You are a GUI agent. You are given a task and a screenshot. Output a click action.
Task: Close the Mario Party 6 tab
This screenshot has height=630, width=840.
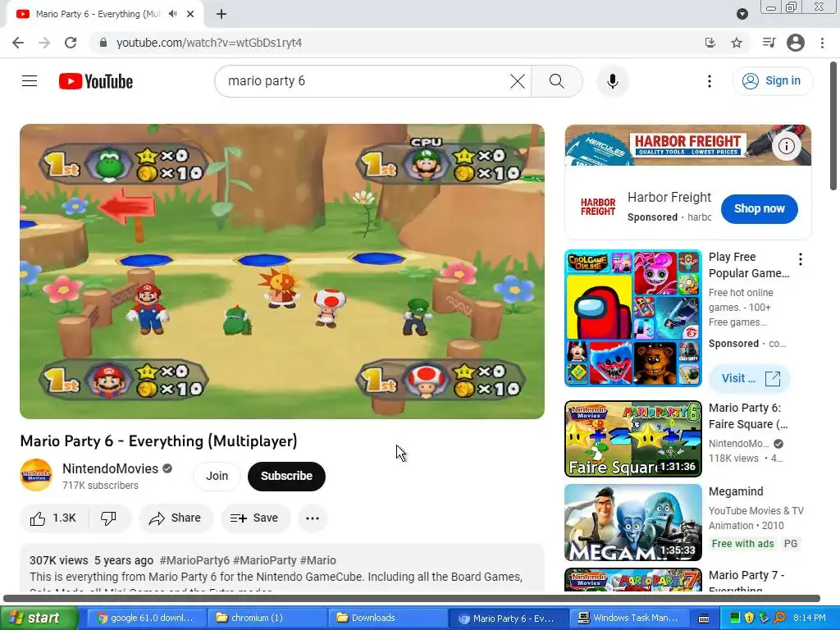(x=190, y=14)
